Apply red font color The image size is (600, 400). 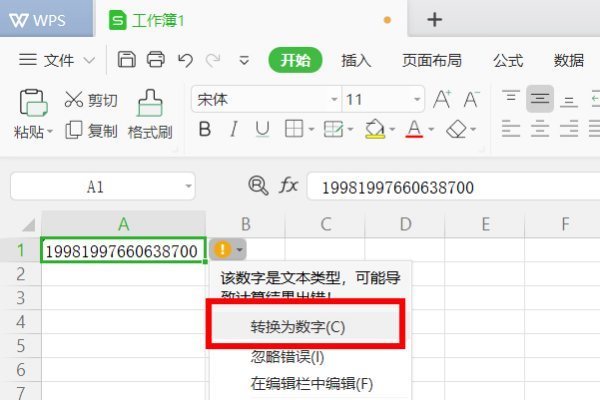point(414,129)
